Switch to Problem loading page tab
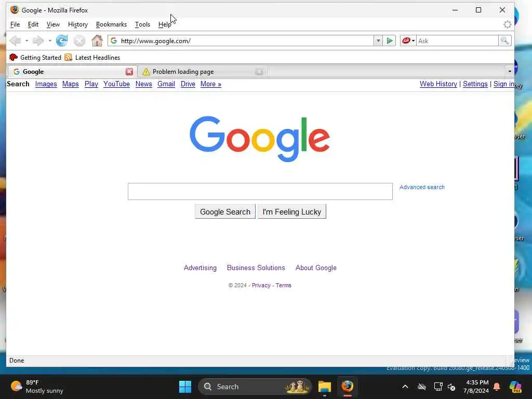Viewport: 532px width, 399px height. click(x=202, y=72)
